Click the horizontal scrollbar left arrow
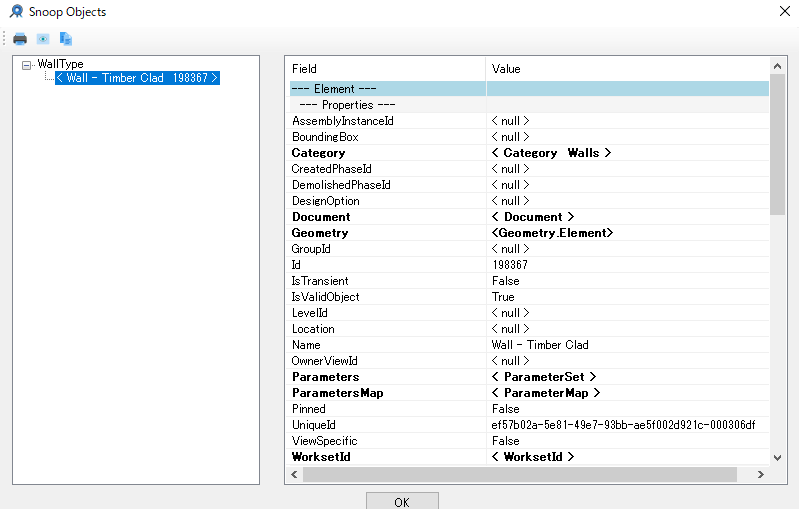Image resolution: width=799 pixels, height=509 pixels. pos(294,474)
